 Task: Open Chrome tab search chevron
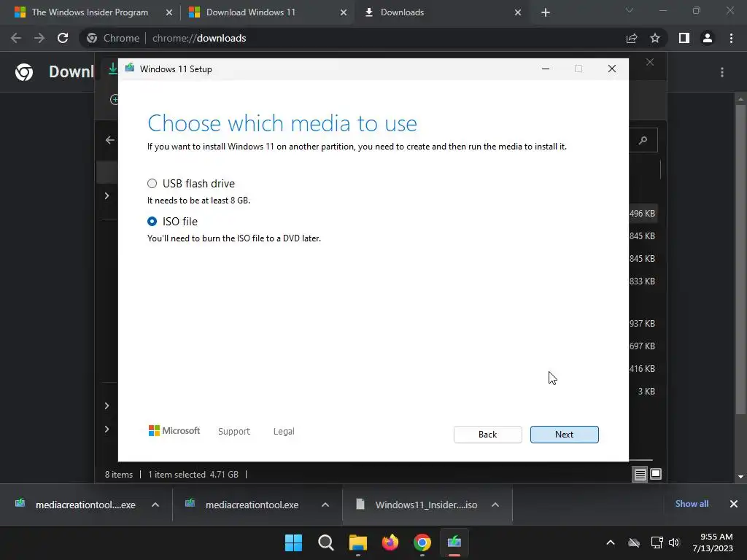tap(630, 10)
